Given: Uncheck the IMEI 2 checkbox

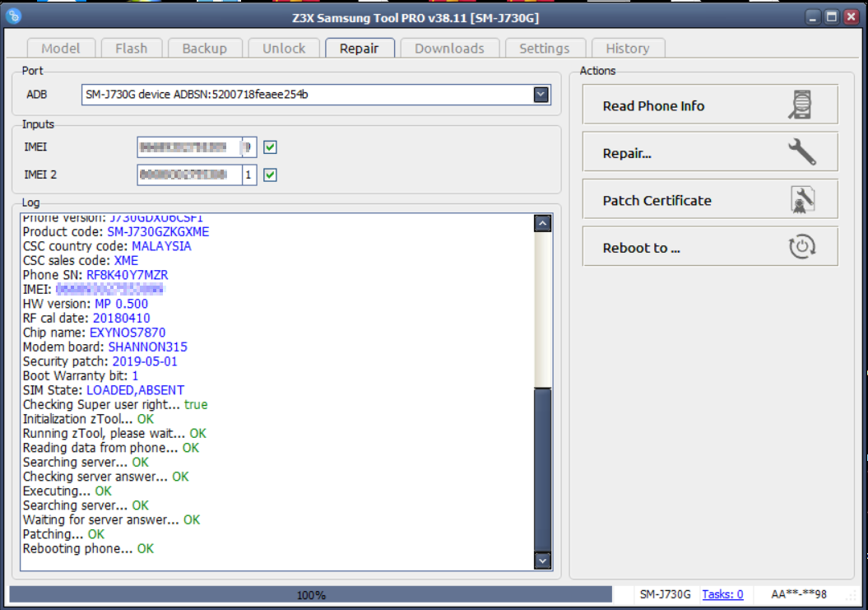Looking at the screenshot, I should [270, 175].
